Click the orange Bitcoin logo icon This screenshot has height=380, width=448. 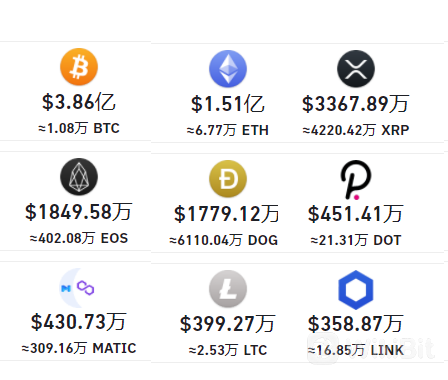pyautogui.click(x=79, y=67)
